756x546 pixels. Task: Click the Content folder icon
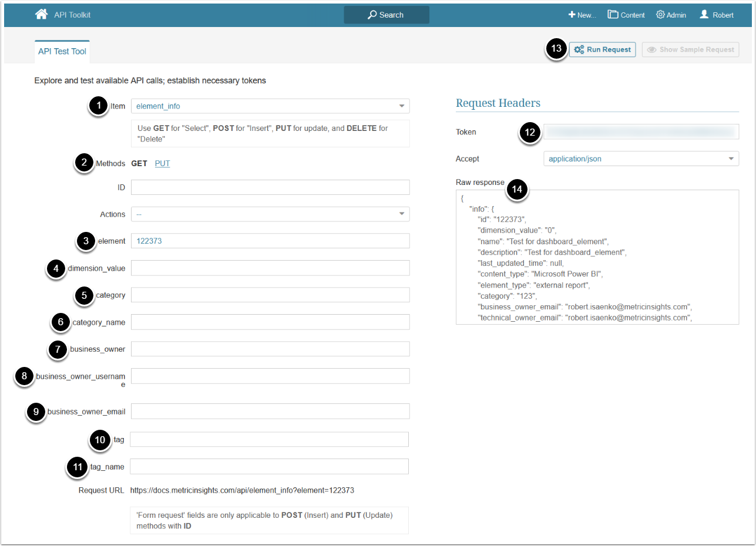613,15
